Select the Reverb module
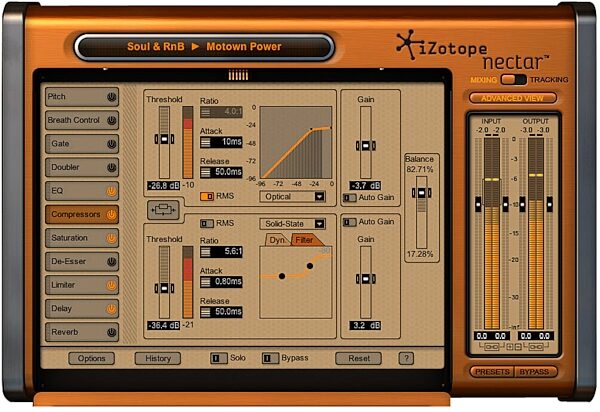 point(82,332)
